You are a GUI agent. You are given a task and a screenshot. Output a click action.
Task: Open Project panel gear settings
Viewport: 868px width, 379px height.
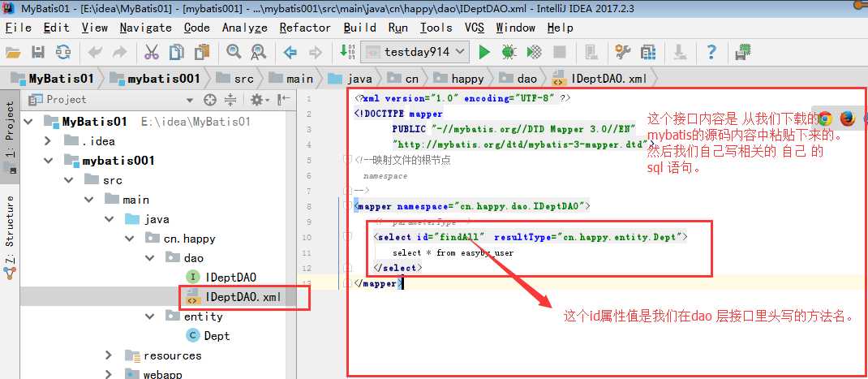click(x=259, y=100)
